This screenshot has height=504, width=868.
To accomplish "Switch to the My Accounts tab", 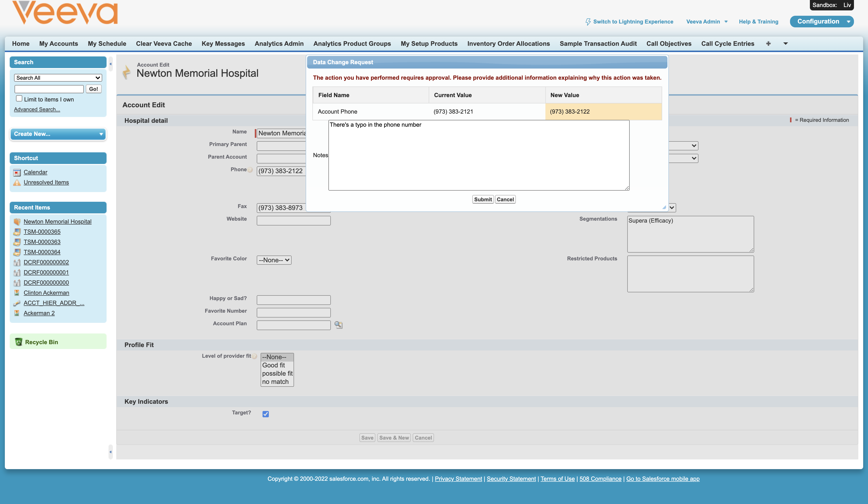I will point(59,43).
